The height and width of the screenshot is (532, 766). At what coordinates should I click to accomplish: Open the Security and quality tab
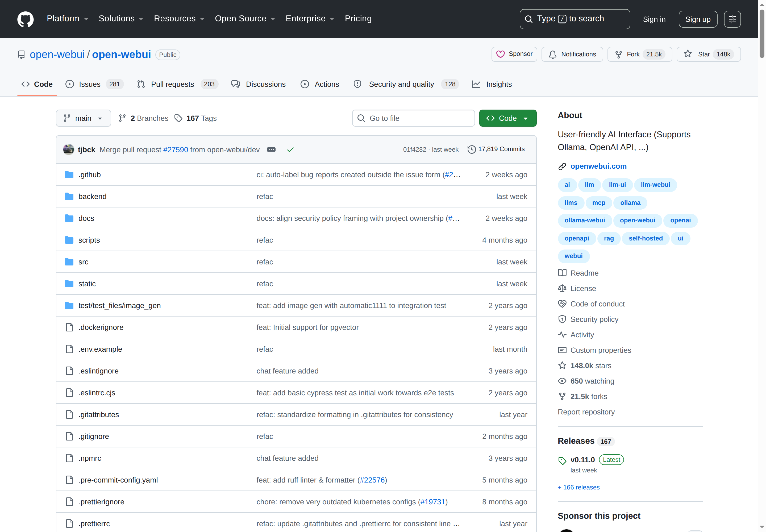[x=406, y=84]
